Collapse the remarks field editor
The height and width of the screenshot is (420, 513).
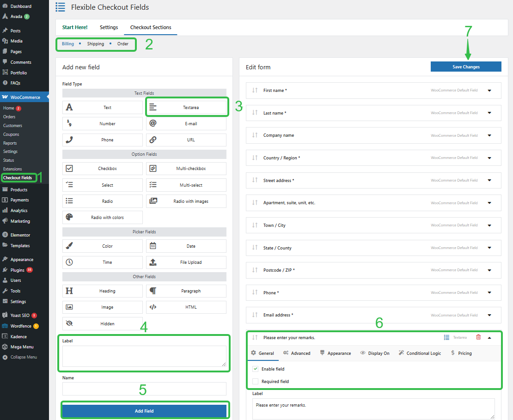click(x=489, y=337)
